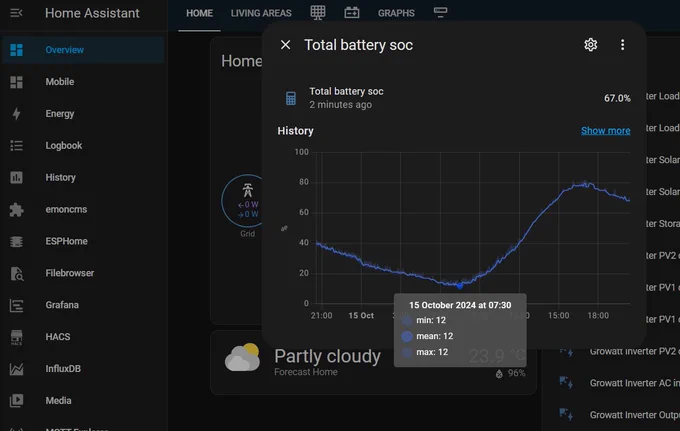This screenshot has height=431, width=680.
Task: Open the Grafana icon
Action: pos(16,305)
